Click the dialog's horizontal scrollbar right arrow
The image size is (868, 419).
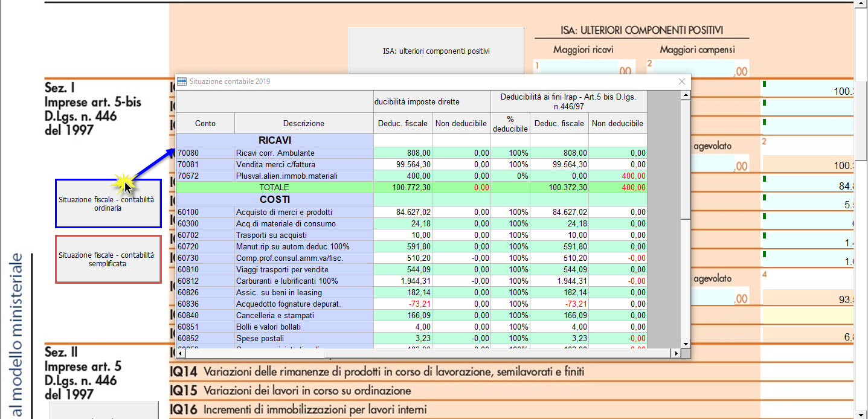676,353
